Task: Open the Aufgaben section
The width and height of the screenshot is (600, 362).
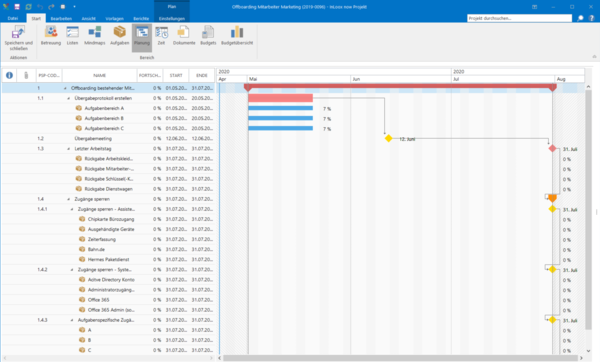Action: (119, 36)
